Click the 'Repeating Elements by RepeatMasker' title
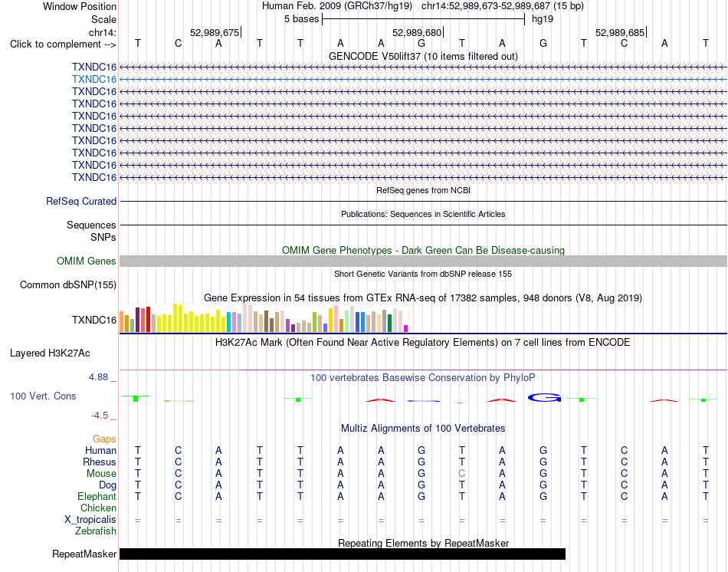 (423, 543)
